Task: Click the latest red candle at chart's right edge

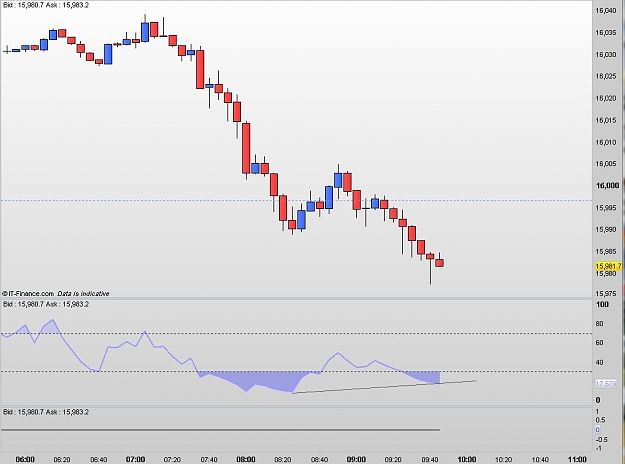Action: 440,263
